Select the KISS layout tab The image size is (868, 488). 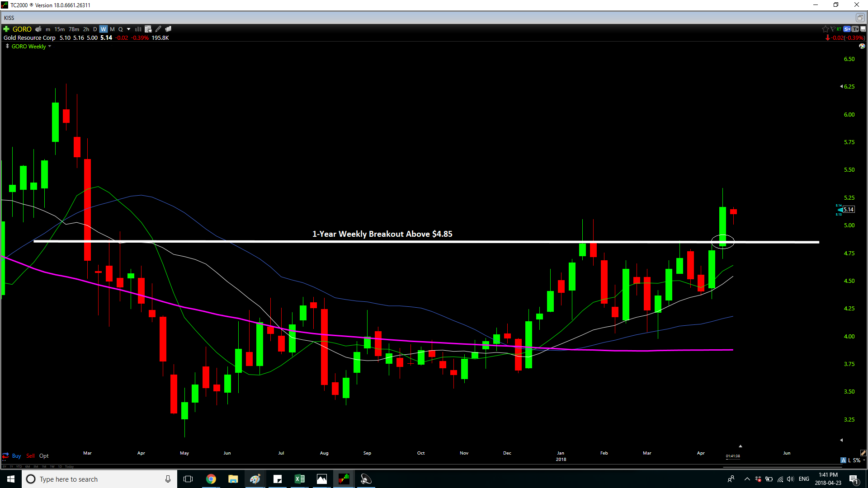click(x=9, y=18)
